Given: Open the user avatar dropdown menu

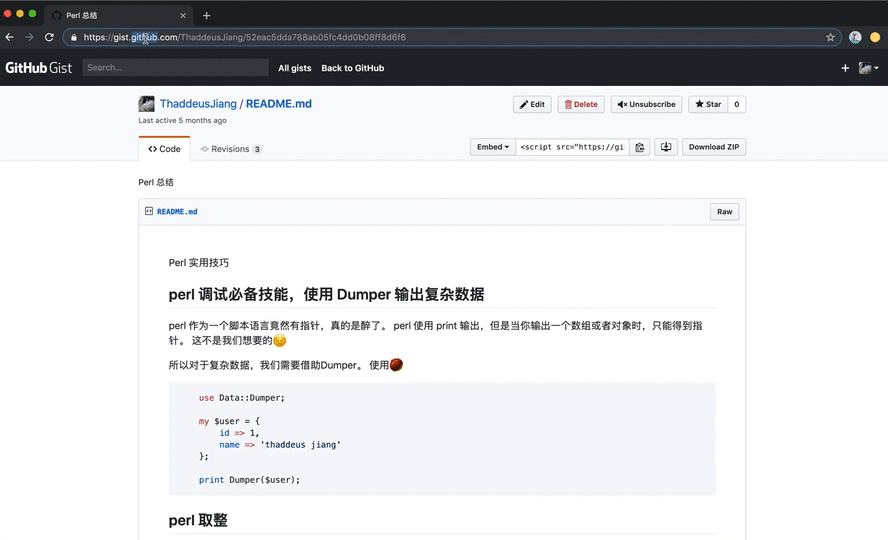Looking at the screenshot, I should 868,68.
